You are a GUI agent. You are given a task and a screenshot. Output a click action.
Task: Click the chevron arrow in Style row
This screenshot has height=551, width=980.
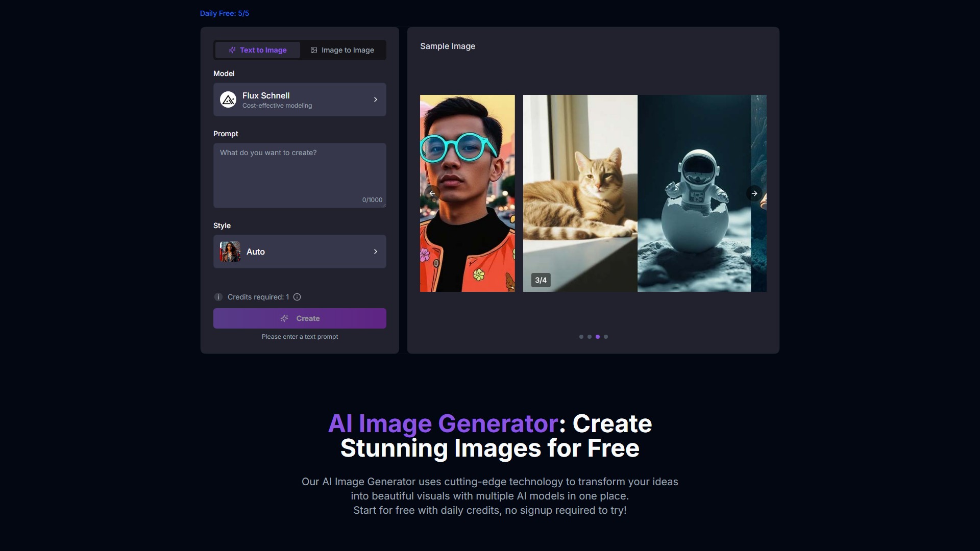376,252
